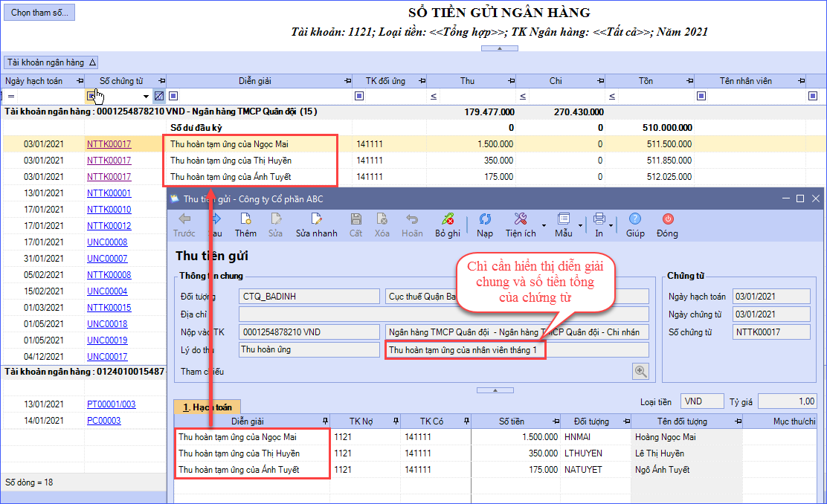Viewport: 827px width, 504px height.
Task: Click the magnifier icon beside Tham chiếu
Action: click(640, 372)
